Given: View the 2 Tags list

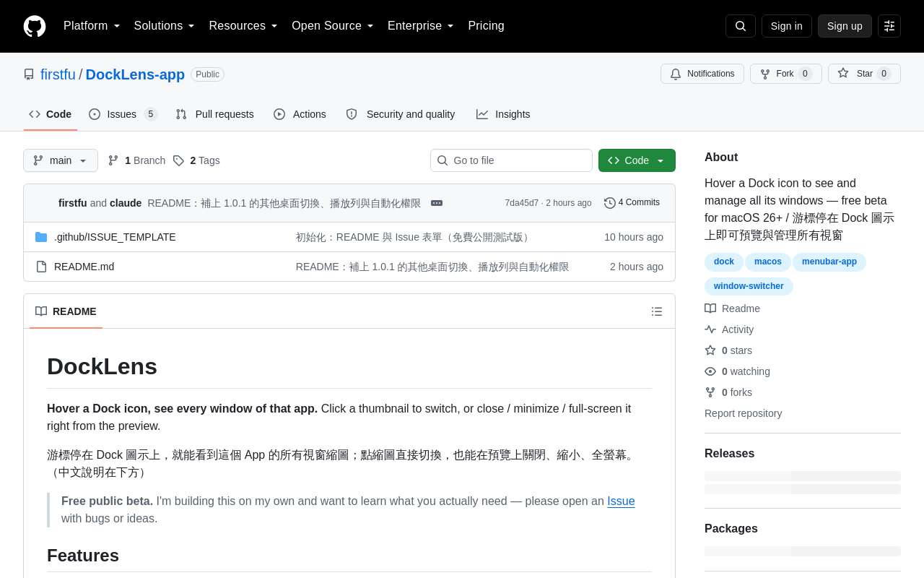Looking at the screenshot, I should (x=196, y=160).
